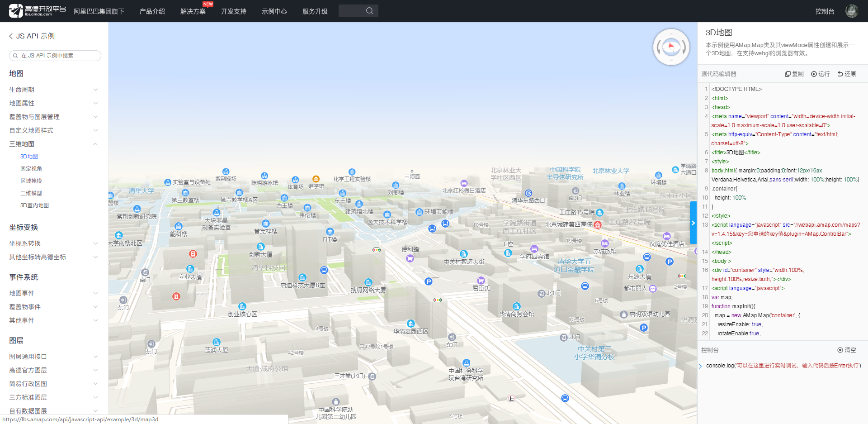The image size is (868, 424).
Task: Open the 产品介绍 top menu
Action: coord(152,11)
